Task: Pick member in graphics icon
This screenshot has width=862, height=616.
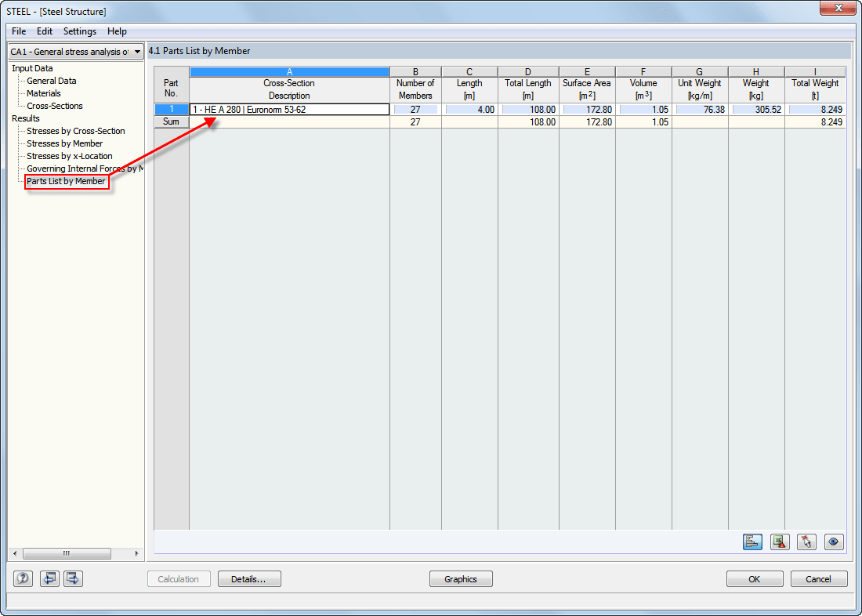Action: click(x=807, y=542)
